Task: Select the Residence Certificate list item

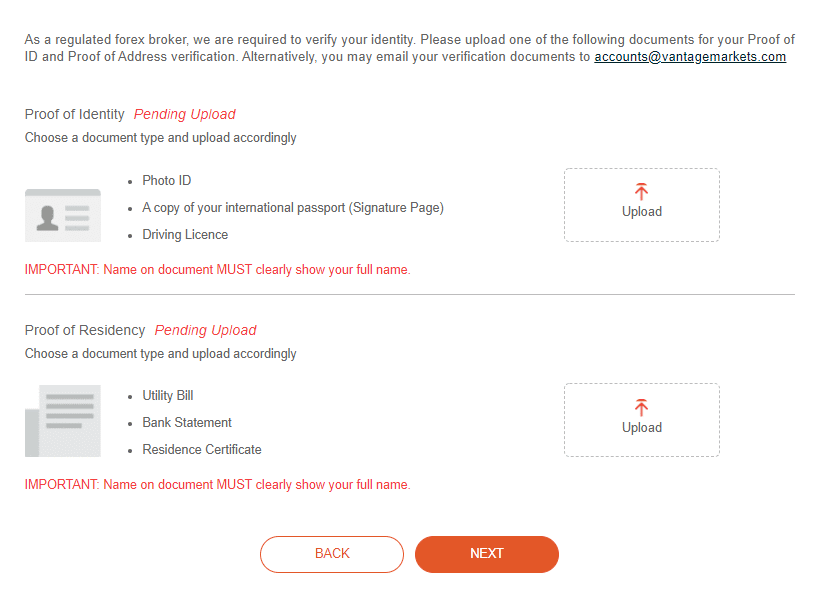Action: pos(202,449)
